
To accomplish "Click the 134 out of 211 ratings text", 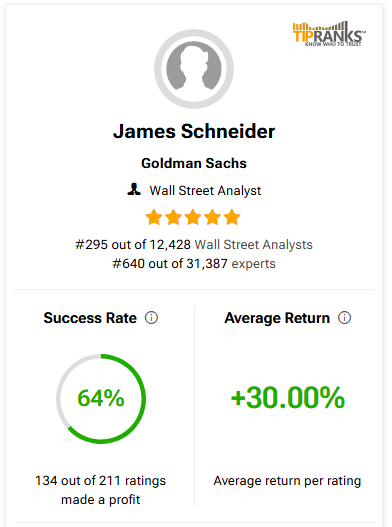I will [101, 481].
